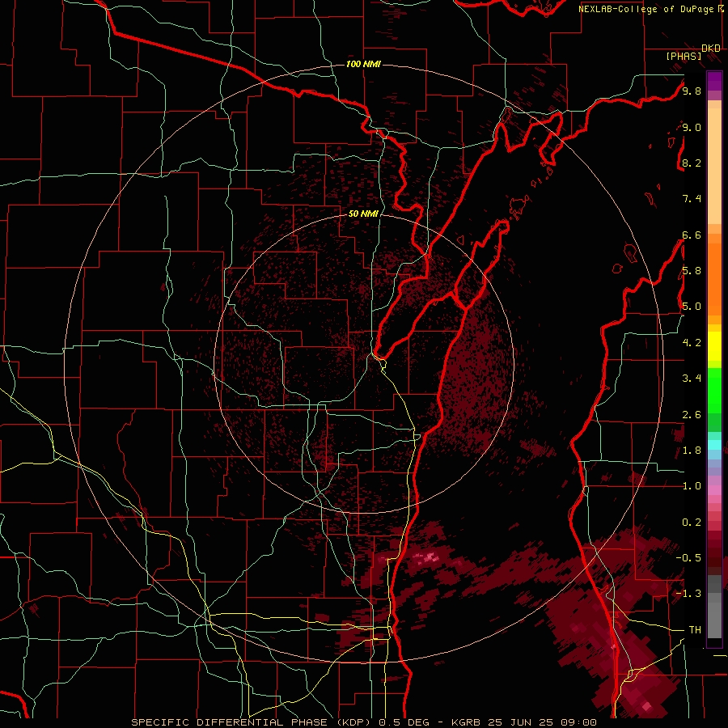Select the 9.0 value on the scale
Screen dimensions: 728x728
692,127
